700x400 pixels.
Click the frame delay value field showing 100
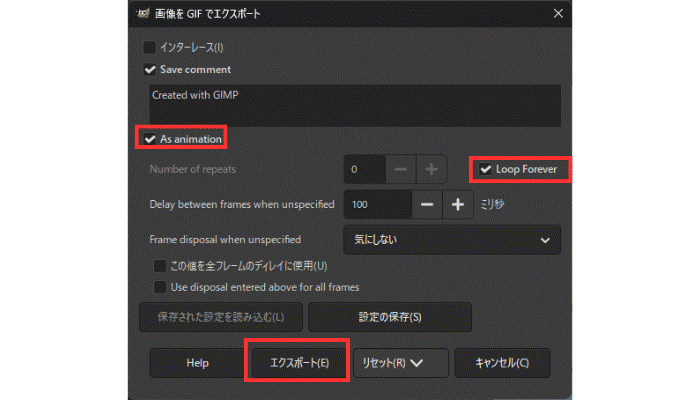[x=376, y=204]
